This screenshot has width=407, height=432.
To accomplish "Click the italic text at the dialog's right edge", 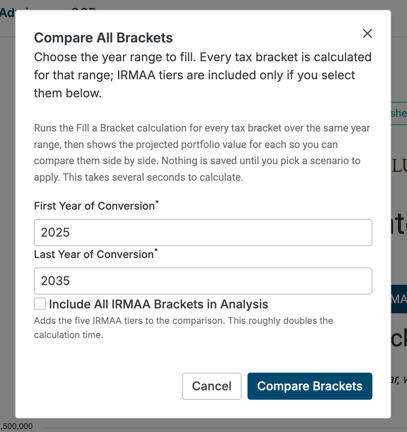I will tap(399, 379).
